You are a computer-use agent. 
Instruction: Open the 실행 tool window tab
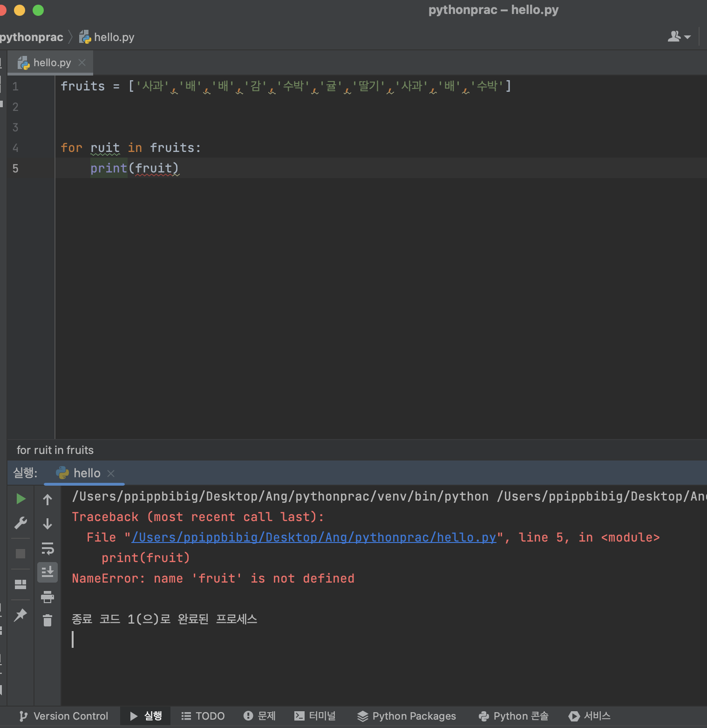point(145,716)
